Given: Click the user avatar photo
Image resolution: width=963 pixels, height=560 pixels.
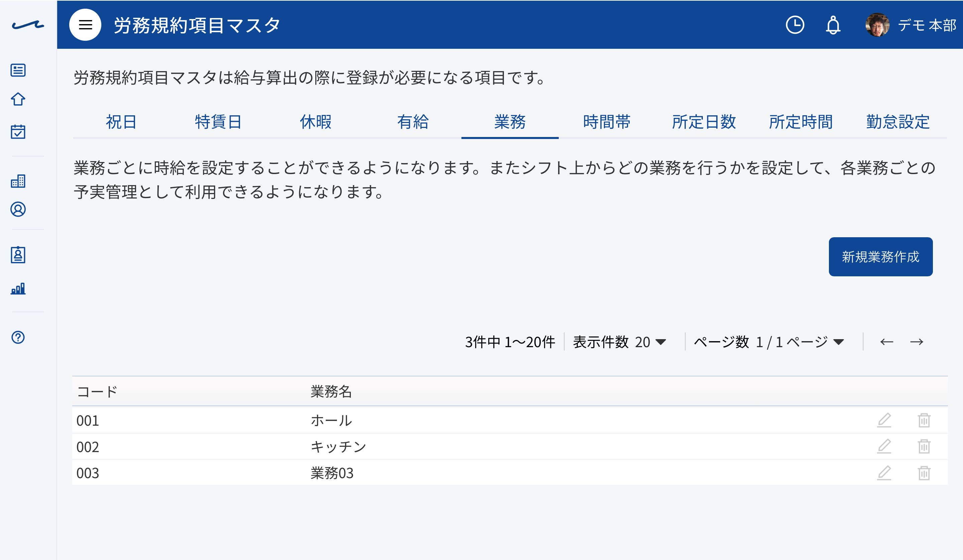Looking at the screenshot, I should 877,25.
